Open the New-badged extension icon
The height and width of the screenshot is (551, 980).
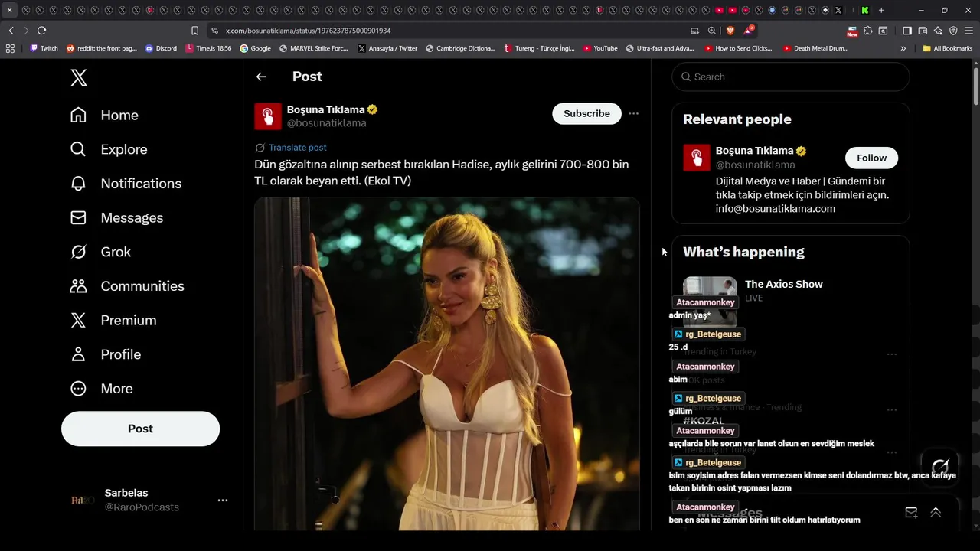click(852, 31)
